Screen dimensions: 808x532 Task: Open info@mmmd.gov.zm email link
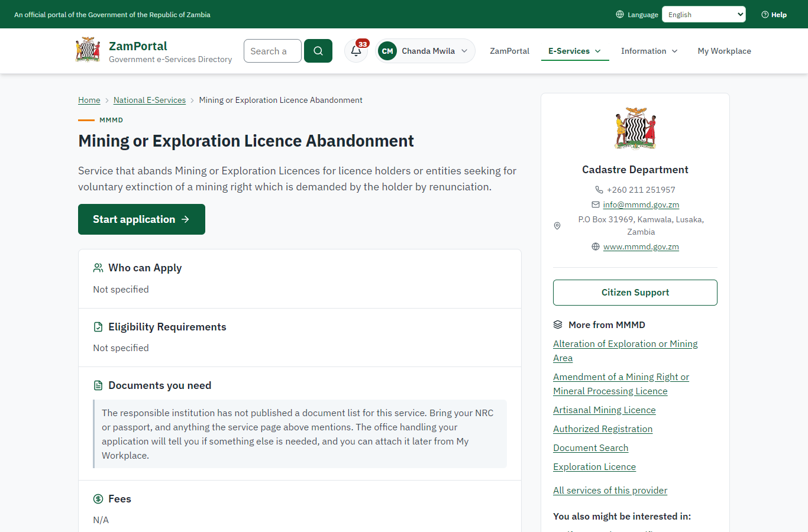[x=641, y=205]
